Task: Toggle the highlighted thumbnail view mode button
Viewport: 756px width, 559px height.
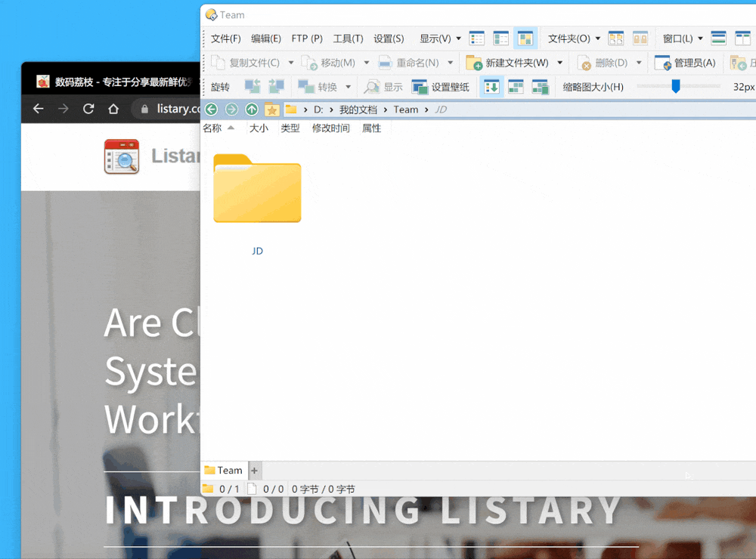Action: [x=525, y=39]
